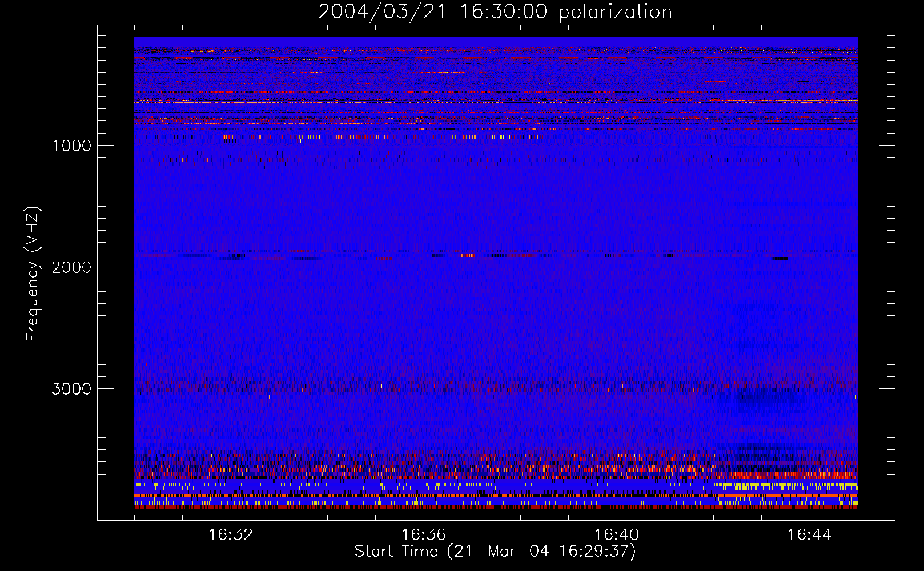The height and width of the screenshot is (571, 924).
Task: Click the plot title "2004/03/21 16:30:00 polarization"
Action: (495, 11)
